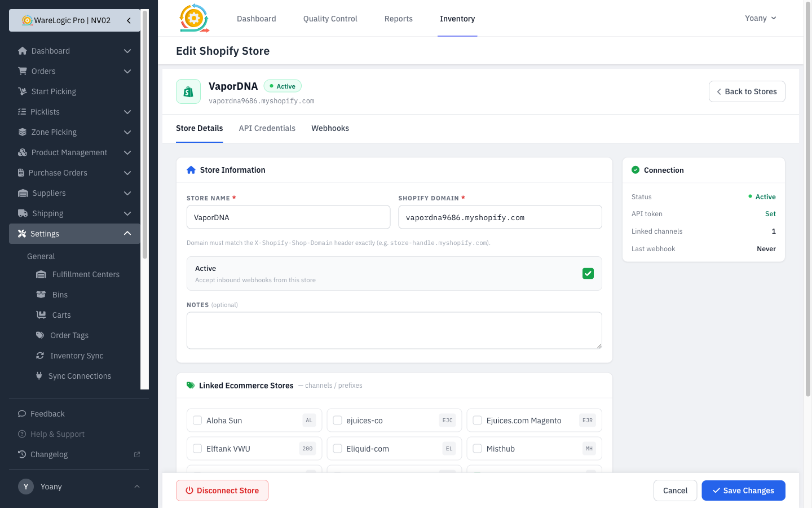Collapse sidebar via WareLogic Pro arrow
The image size is (812, 508).
(129, 20)
